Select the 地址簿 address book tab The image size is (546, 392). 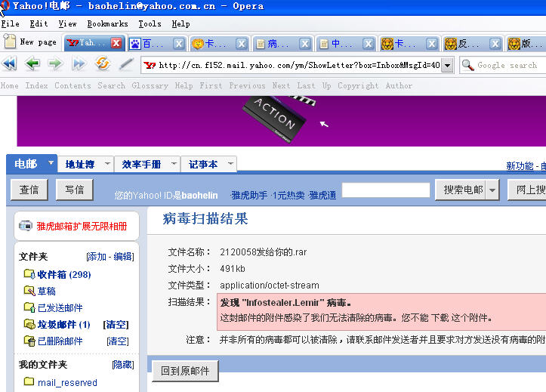pyautogui.click(x=80, y=165)
